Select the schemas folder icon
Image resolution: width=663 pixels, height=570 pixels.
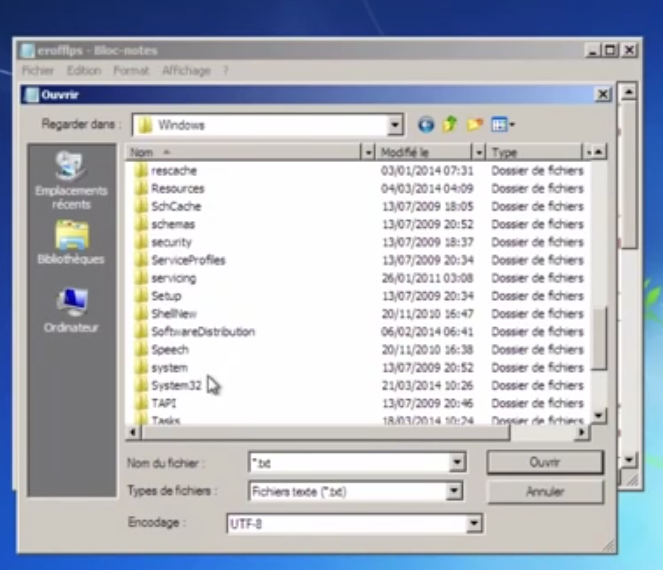(x=141, y=224)
